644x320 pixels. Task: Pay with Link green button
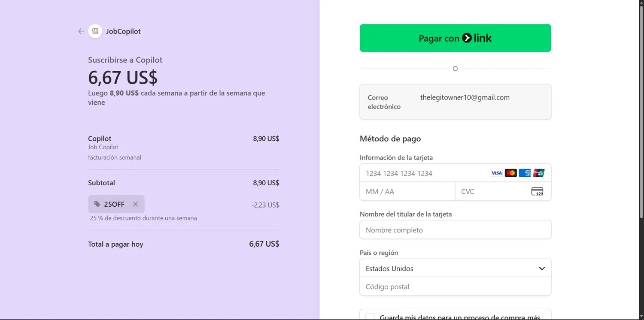(455, 38)
